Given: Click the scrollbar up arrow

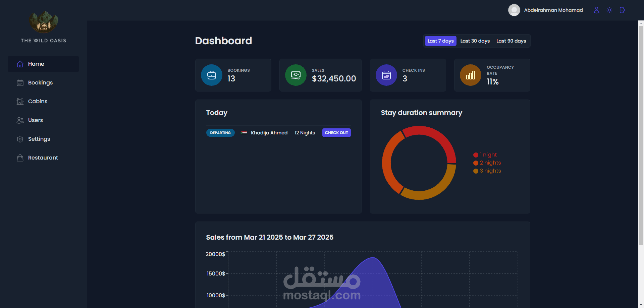Looking at the screenshot, I should pos(641,23).
